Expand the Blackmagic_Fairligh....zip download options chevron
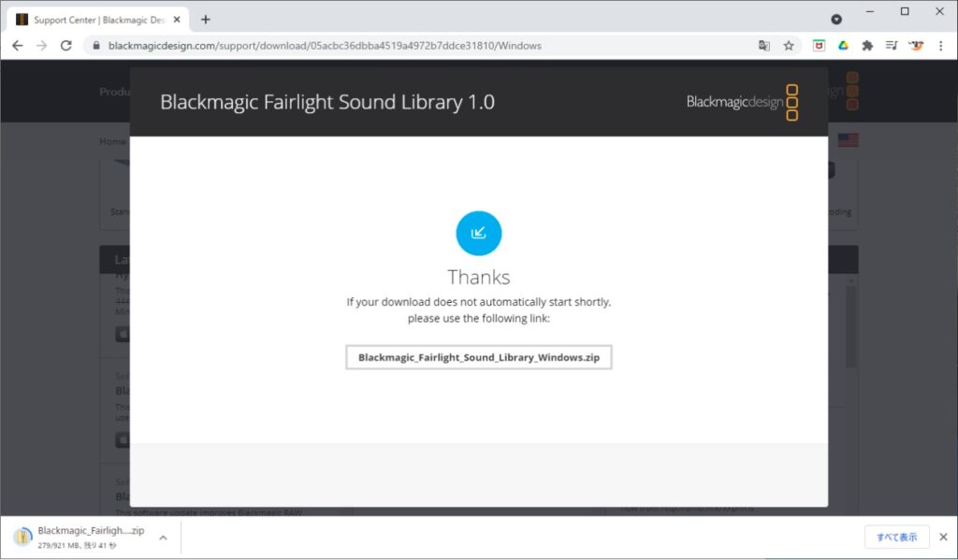 coord(162,536)
